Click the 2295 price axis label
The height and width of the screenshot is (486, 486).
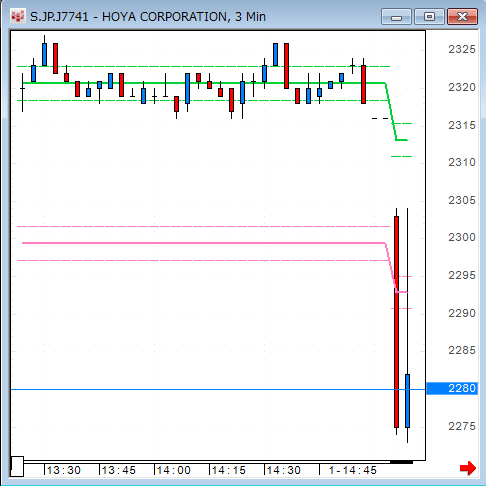pyautogui.click(x=462, y=275)
